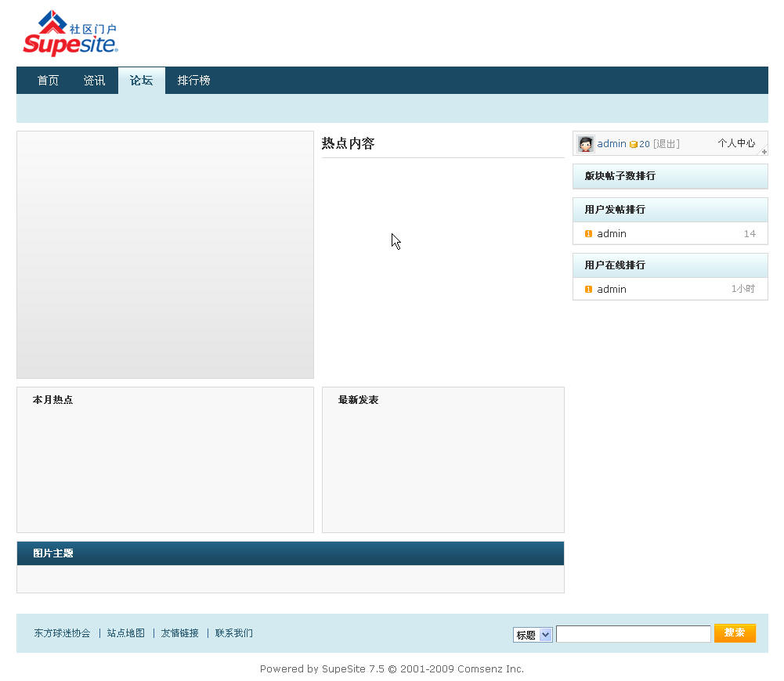Open the 首页 navigation tab

pyautogui.click(x=48, y=81)
